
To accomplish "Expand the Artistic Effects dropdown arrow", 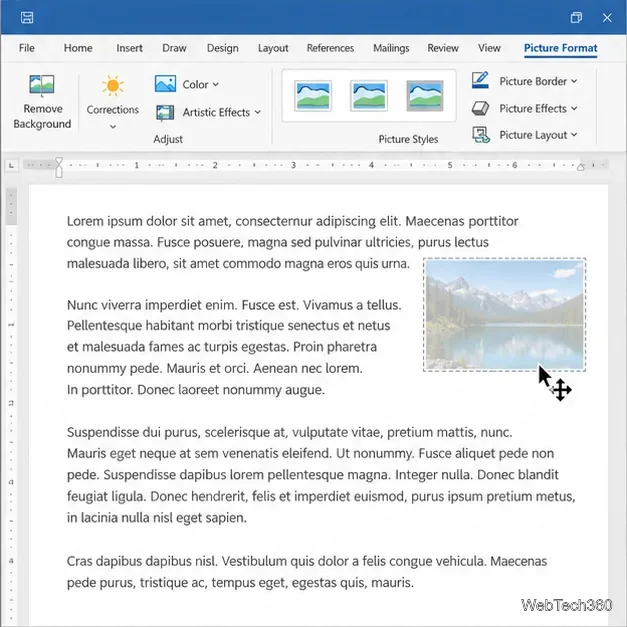I will [x=258, y=112].
